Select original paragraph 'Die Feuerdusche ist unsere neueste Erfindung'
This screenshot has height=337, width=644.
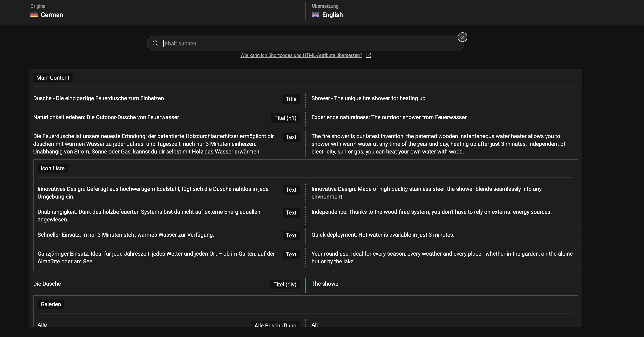pos(154,144)
